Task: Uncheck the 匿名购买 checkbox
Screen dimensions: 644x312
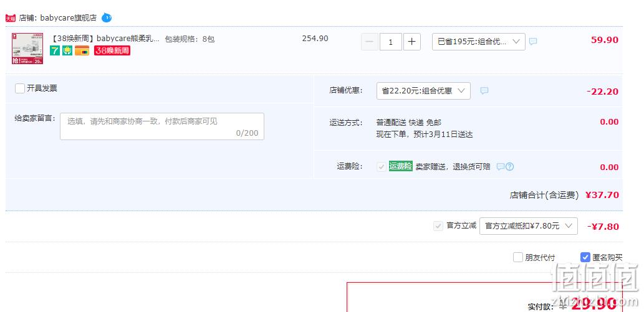Action: pyautogui.click(x=585, y=257)
